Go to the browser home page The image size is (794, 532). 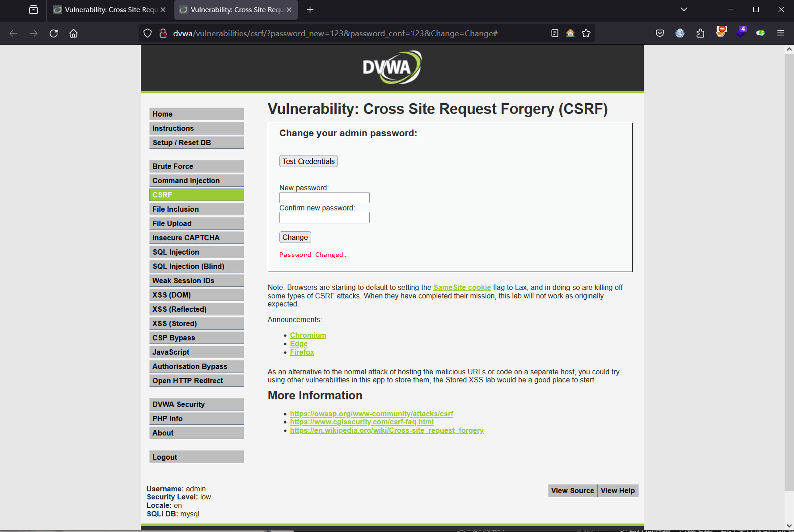pos(74,34)
